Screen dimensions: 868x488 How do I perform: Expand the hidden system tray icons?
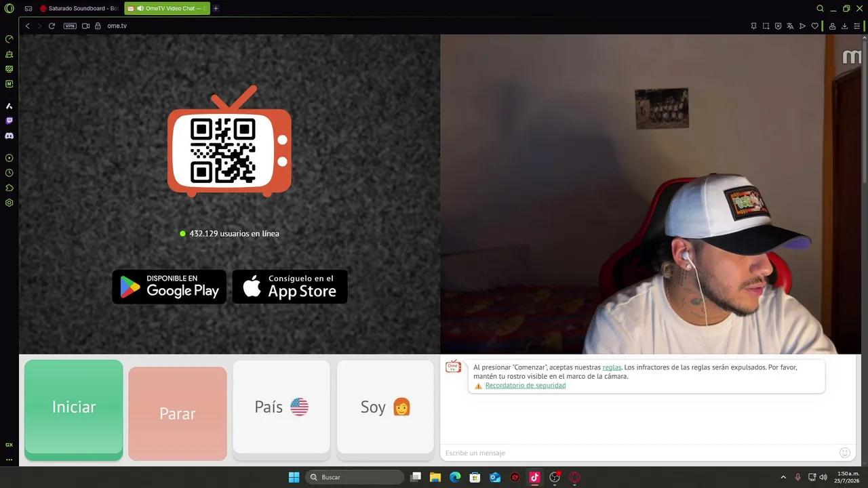pyautogui.click(x=783, y=477)
